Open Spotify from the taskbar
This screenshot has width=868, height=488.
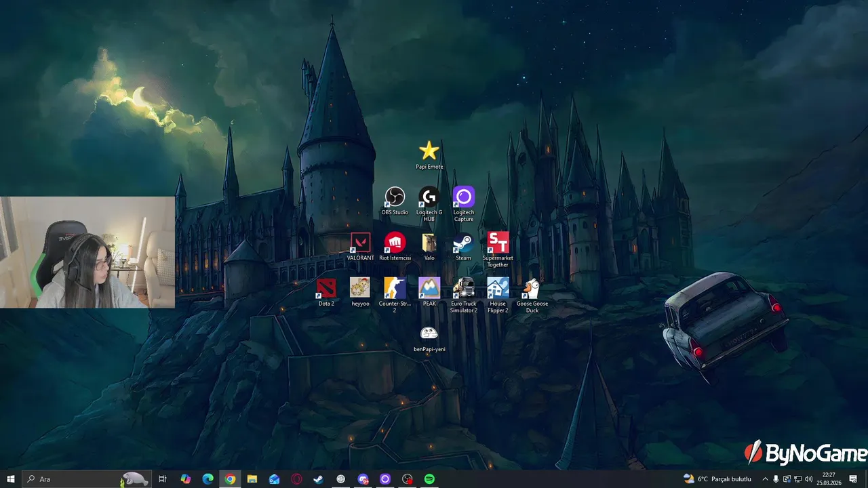[x=429, y=479]
